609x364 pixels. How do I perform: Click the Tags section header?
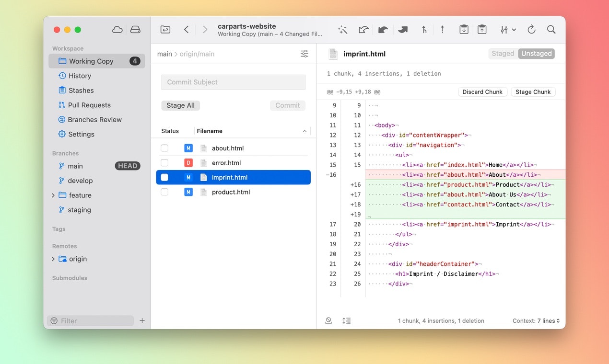click(59, 229)
